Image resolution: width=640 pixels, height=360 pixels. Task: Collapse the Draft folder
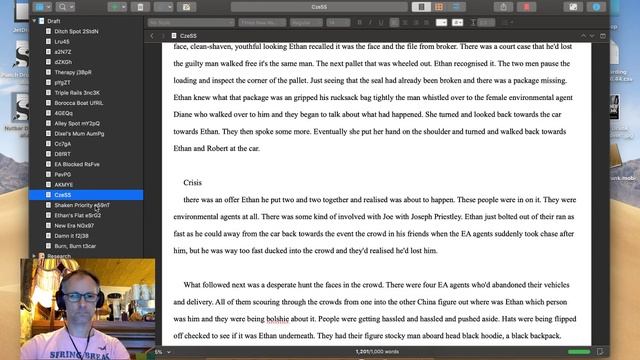34,21
